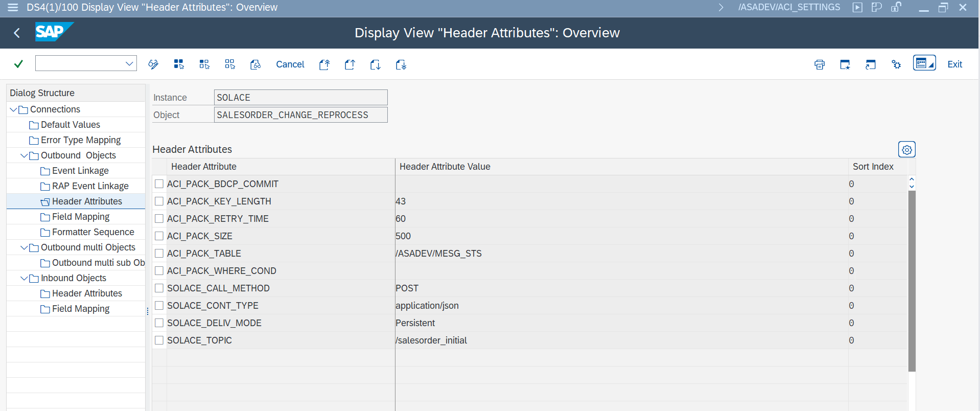The height and width of the screenshot is (411, 980).
Task: Click the SAP logo
Action: pyautogui.click(x=54, y=32)
